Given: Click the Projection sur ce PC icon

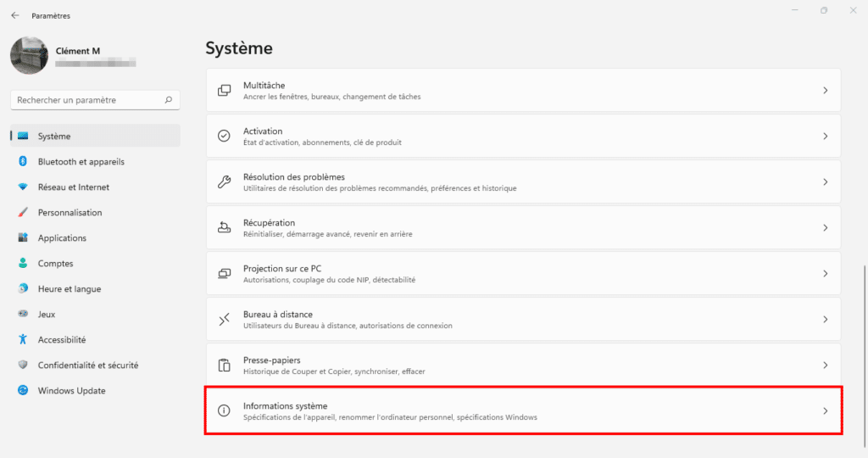Looking at the screenshot, I should (225, 273).
